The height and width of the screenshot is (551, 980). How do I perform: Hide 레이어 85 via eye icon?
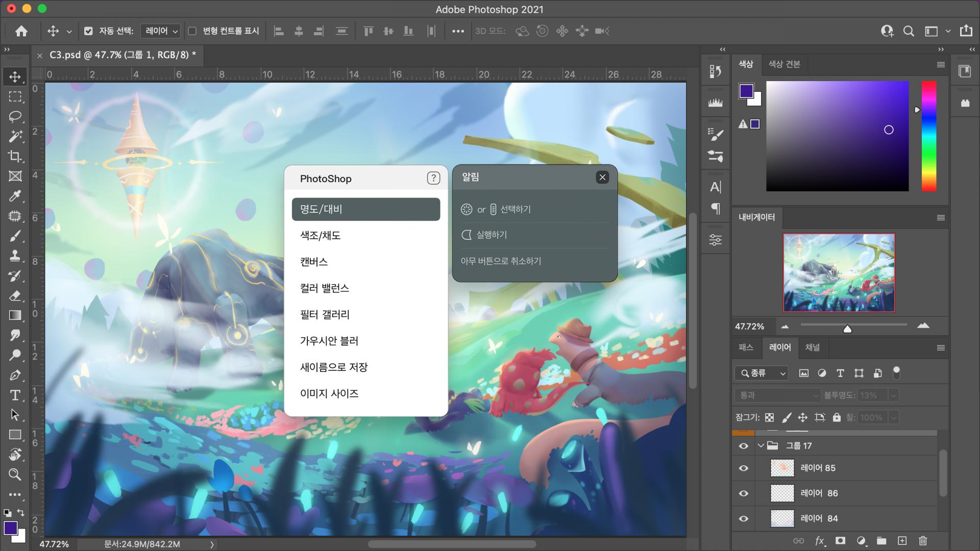point(744,468)
